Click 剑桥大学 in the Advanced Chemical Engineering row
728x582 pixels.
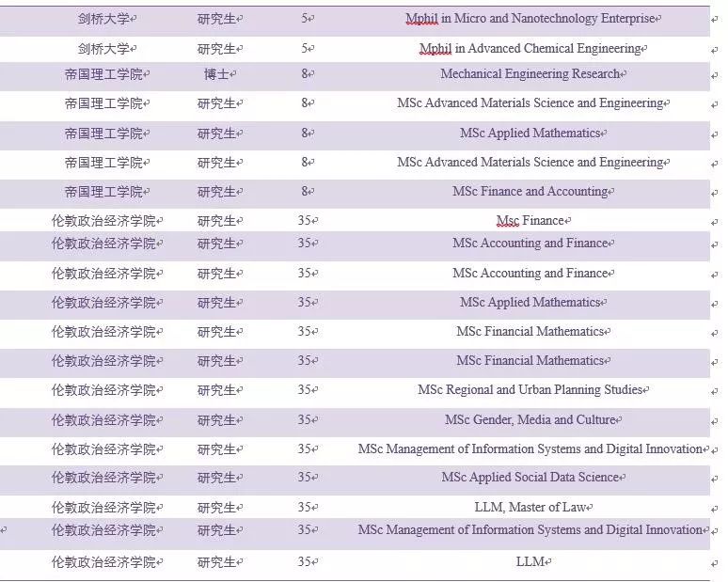[x=103, y=49]
